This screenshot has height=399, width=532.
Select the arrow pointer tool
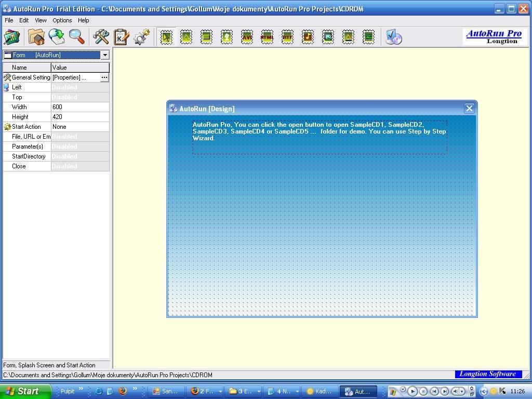tap(166, 37)
